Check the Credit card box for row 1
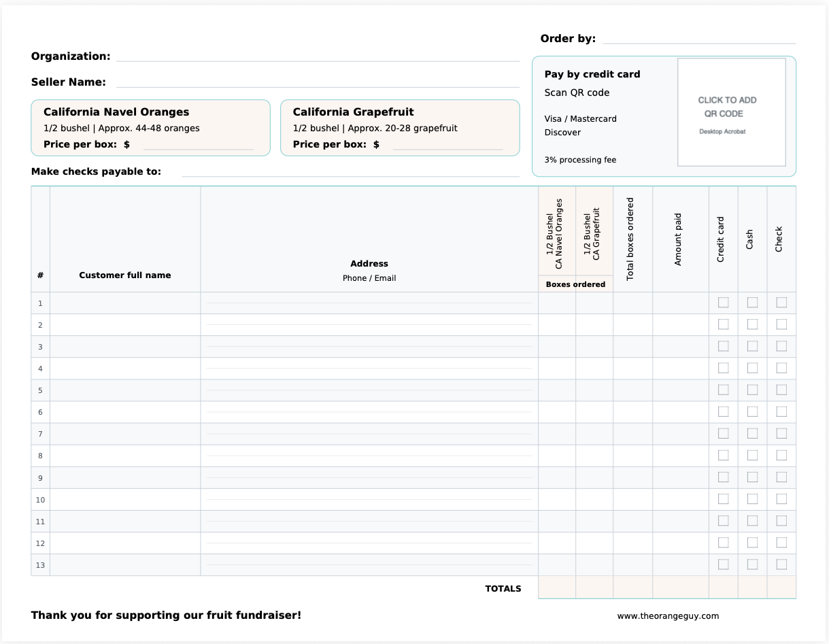Screen dimensions: 829x644 click(x=723, y=303)
